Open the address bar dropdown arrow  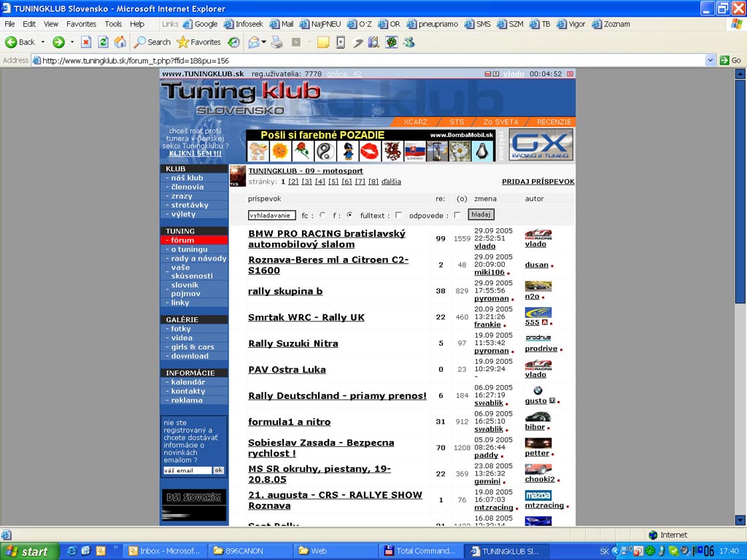[x=710, y=61]
